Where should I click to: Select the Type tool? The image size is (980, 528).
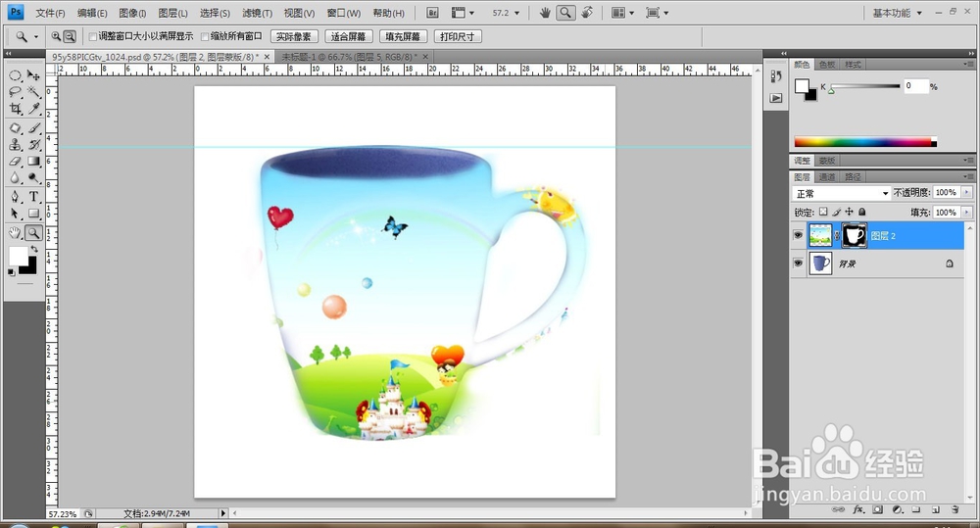coord(33,197)
